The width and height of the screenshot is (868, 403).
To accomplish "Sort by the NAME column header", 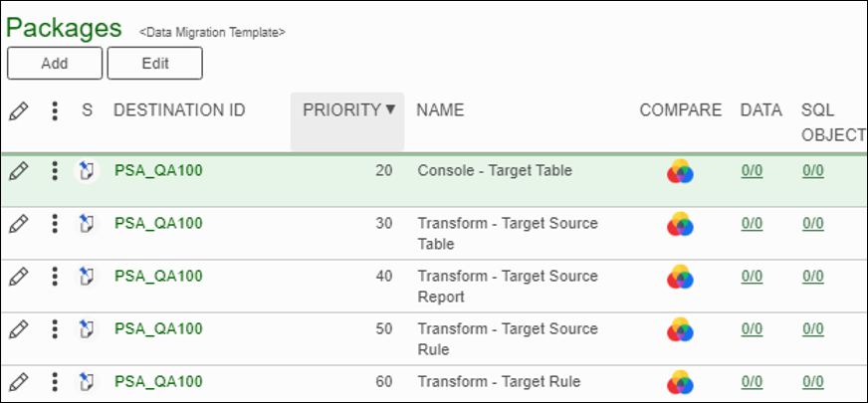I will 440,110.
